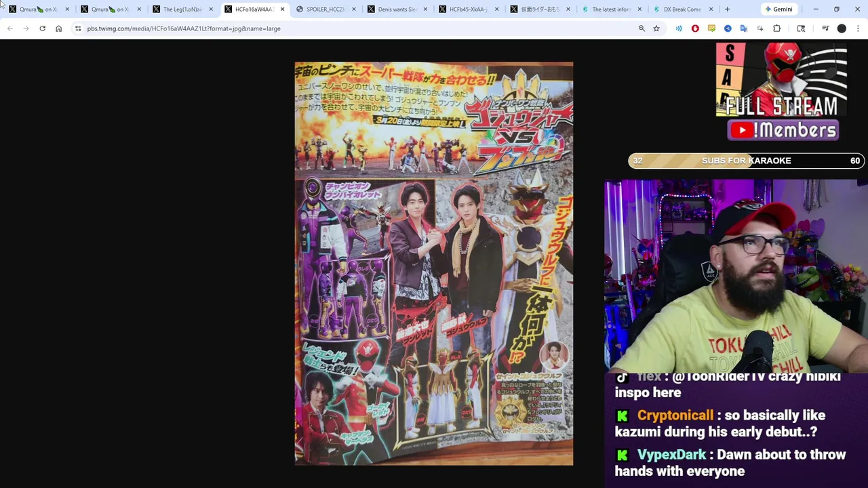
Task: Close the active HCFo16aW4AAZ tab
Action: click(282, 9)
